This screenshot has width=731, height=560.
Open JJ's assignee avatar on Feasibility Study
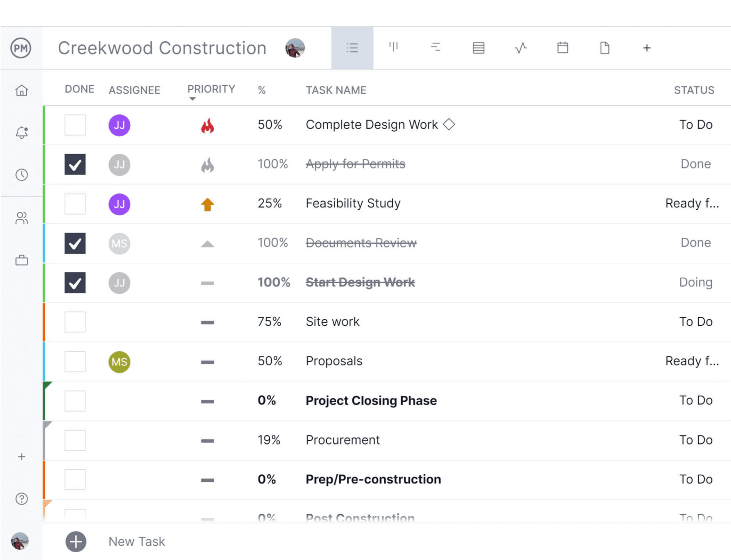pyautogui.click(x=119, y=204)
